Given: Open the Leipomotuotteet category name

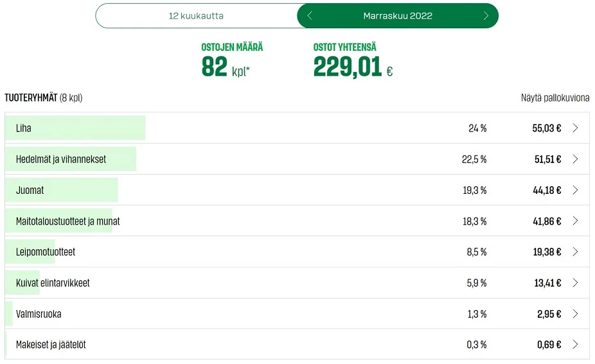Looking at the screenshot, I should pyautogui.click(x=46, y=252).
